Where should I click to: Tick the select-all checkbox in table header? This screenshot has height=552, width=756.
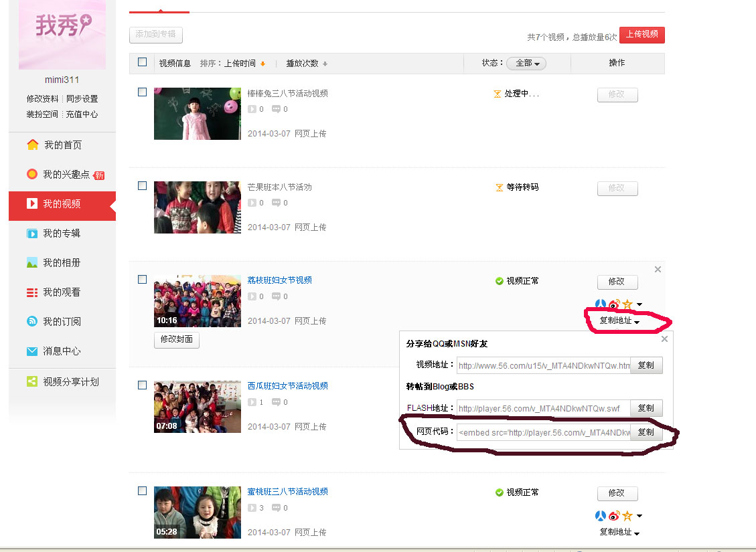click(142, 62)
